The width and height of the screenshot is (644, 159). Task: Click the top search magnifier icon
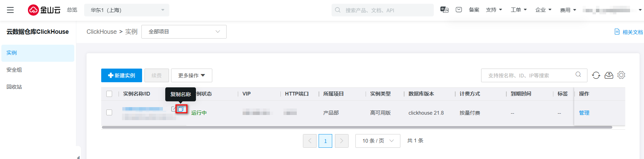coord(338,10)
